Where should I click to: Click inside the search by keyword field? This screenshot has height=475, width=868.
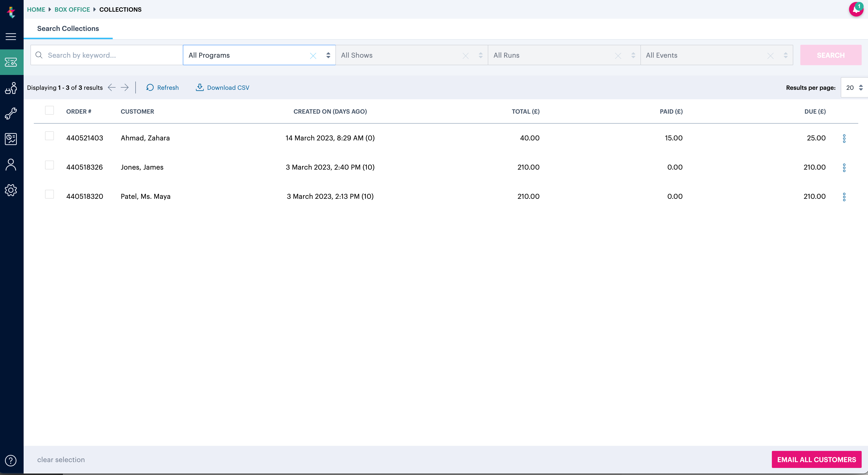point(104,55)
